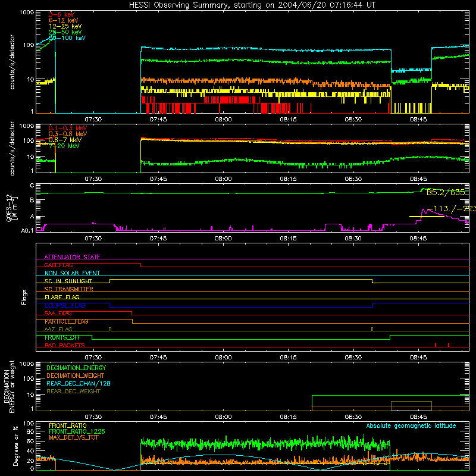Click the AAZ_FLAG pulse near 08:34
476x476 pixels.
(372, 329)
